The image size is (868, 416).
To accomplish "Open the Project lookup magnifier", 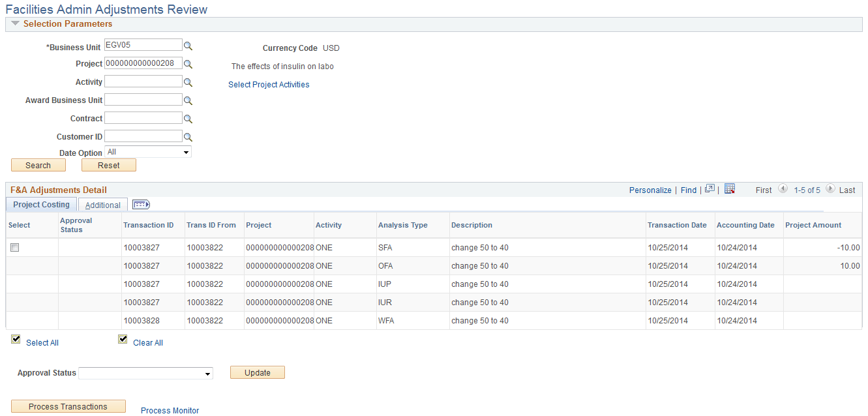I will pos(188,63).
